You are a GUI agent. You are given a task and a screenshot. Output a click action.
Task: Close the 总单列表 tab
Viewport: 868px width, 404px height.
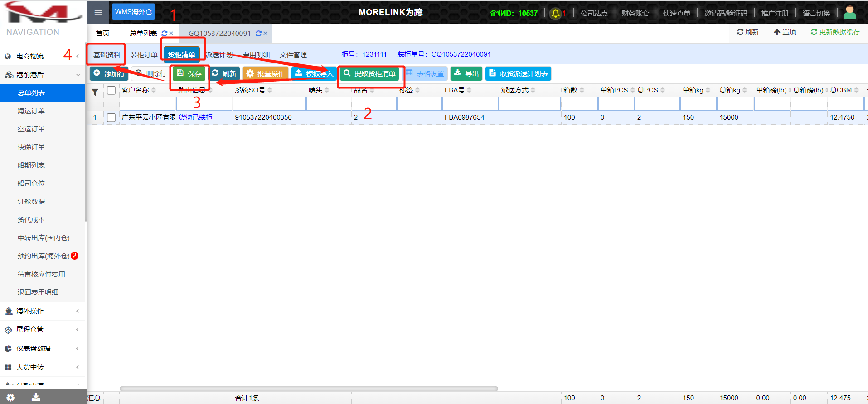coord(171,34)
